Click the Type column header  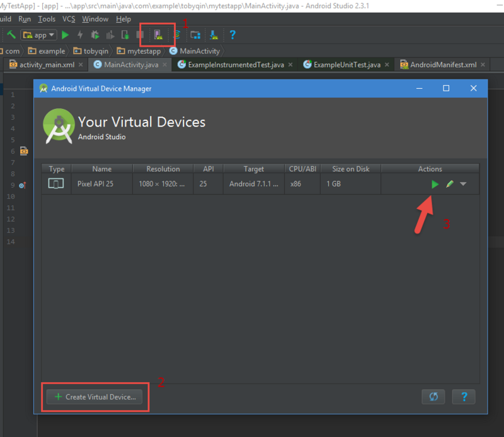click(57, 169)
